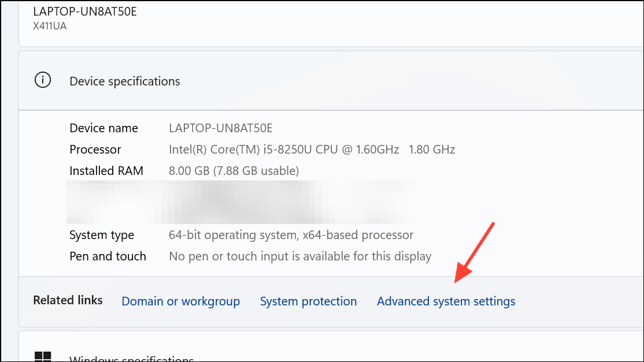Open Advanced system settings
The image size is (644, 362).
pos(446,301)
